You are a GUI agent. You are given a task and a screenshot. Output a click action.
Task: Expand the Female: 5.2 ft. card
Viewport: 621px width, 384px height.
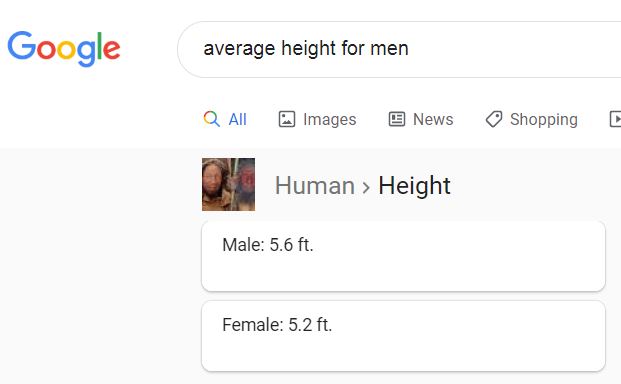(x=403, y=336)
